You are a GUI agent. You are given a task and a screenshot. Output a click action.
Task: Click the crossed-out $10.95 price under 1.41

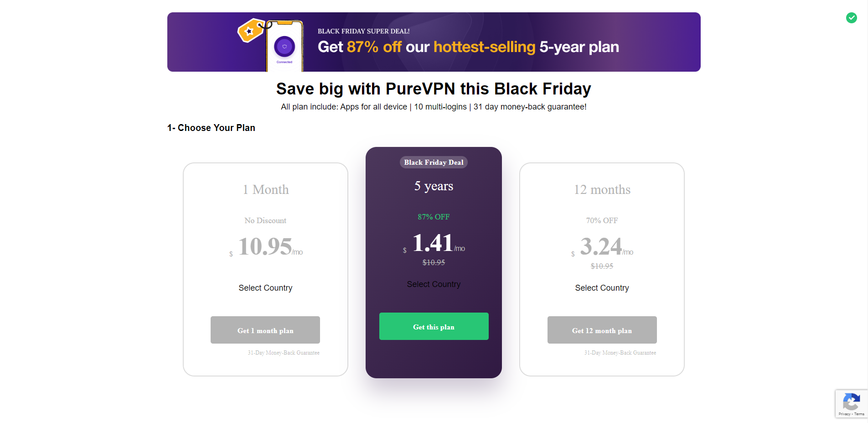coord(434,262)
